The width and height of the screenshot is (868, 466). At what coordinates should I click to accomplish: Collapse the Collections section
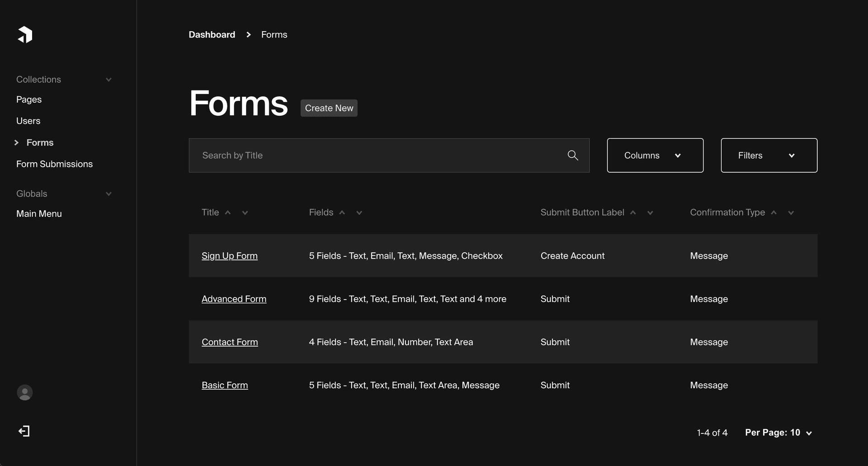coord(108,79)
